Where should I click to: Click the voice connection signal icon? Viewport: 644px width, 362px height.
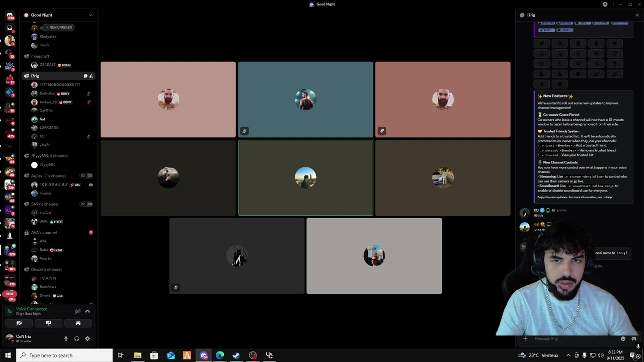(x=10, y=311)
